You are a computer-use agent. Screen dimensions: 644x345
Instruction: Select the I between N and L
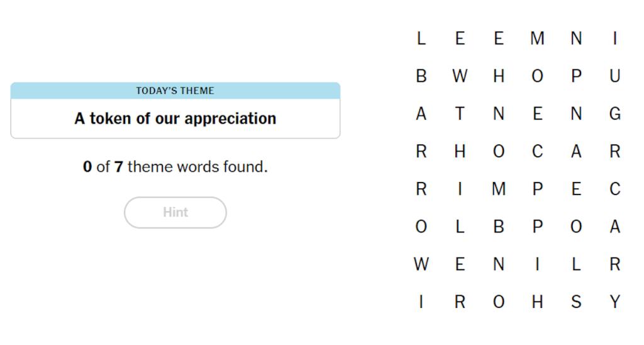coord(537,264)
